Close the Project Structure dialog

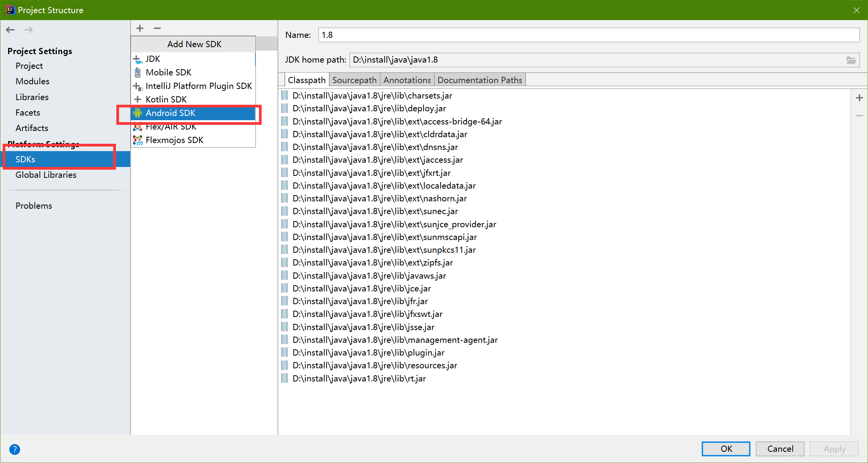pyautogui.click(x=856, y=10)
